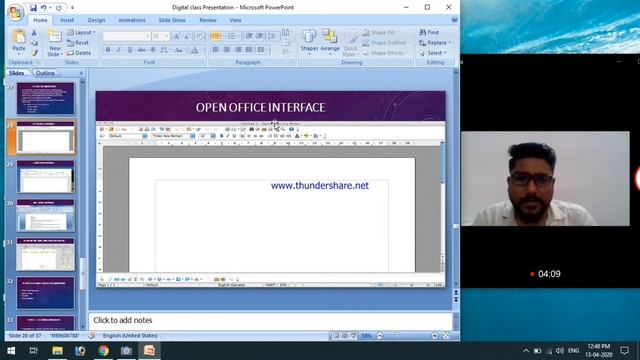Open Task View on the taskbar
The width and height of the screenshot is (640, 360).
(34, 351)
